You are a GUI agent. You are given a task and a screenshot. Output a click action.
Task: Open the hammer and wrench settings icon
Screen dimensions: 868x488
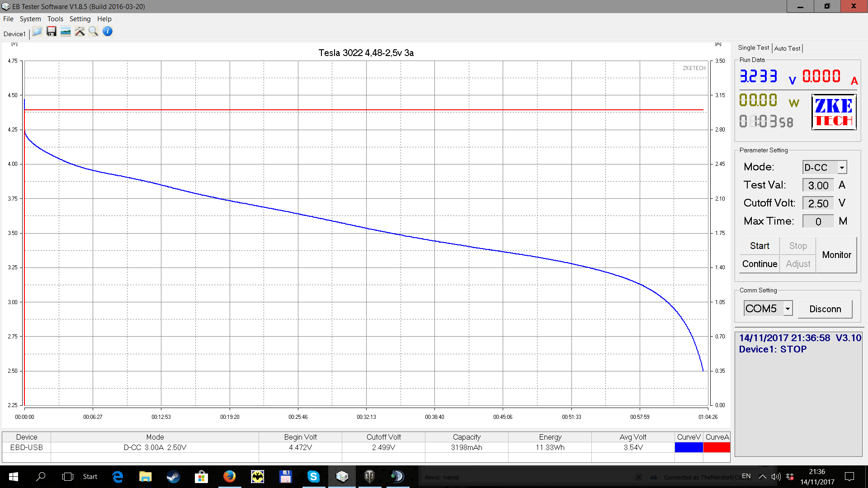point(80,32)
